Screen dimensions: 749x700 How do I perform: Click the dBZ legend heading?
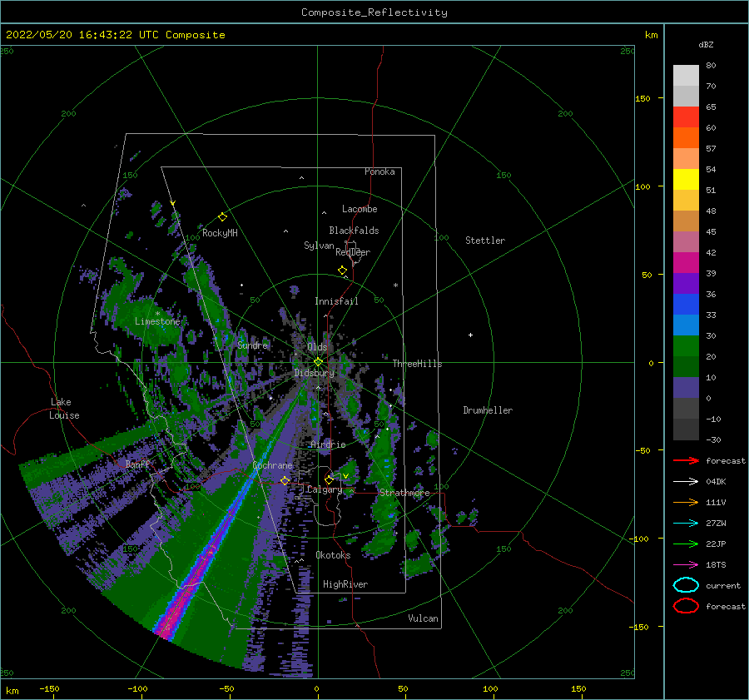[x=706, y=44]
